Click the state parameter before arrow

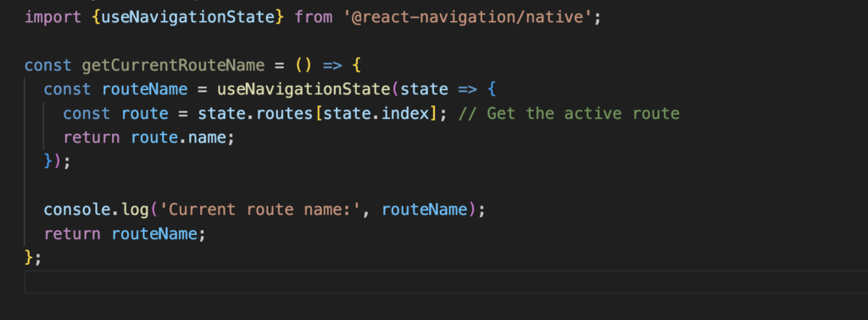[x=424, y=89]
